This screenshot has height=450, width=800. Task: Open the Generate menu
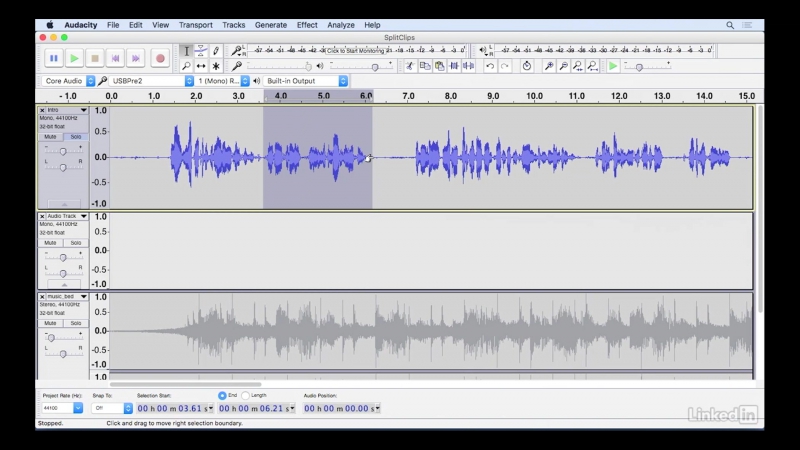coord(271,25)
